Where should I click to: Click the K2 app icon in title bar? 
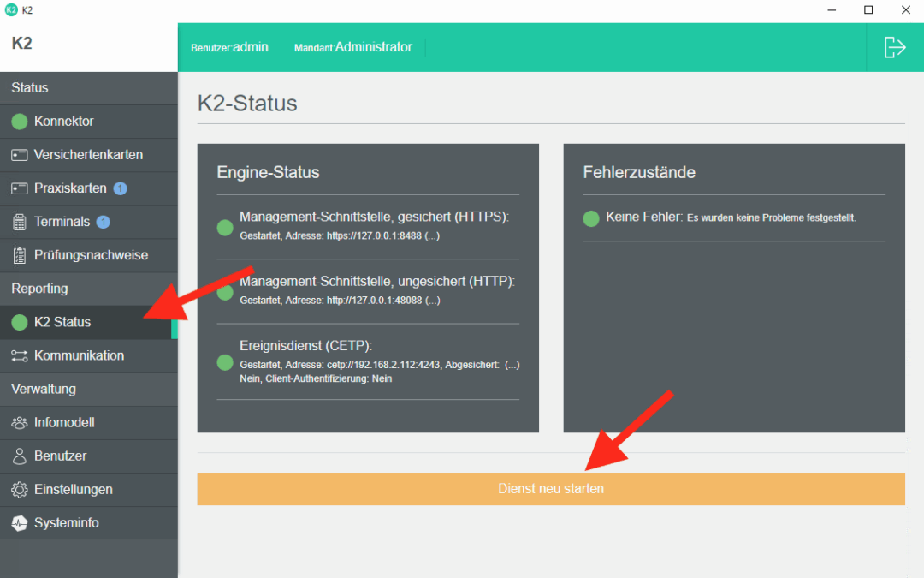point(10,10)
